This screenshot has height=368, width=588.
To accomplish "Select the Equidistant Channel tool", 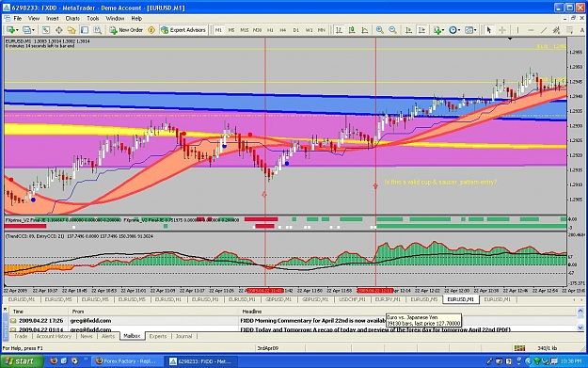I will pyautogui.click(x=557, y=30).
